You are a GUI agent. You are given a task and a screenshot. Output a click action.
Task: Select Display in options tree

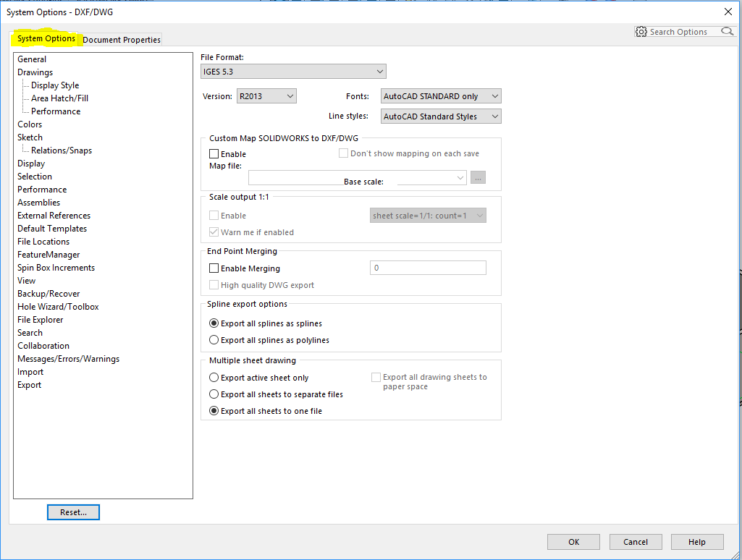pos(31,164)
